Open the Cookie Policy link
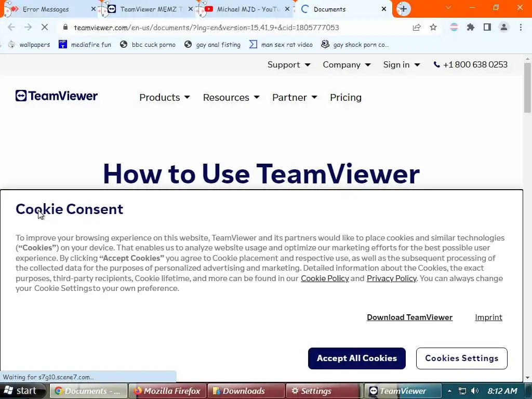This screenshot has width=532, height=399. (325, 278)
